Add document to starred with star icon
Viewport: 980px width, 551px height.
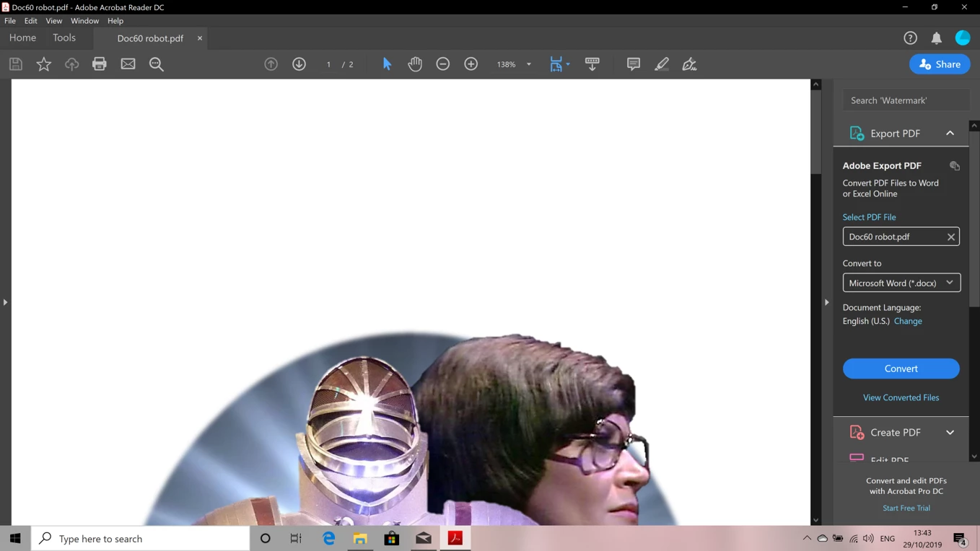coord(43,64)
